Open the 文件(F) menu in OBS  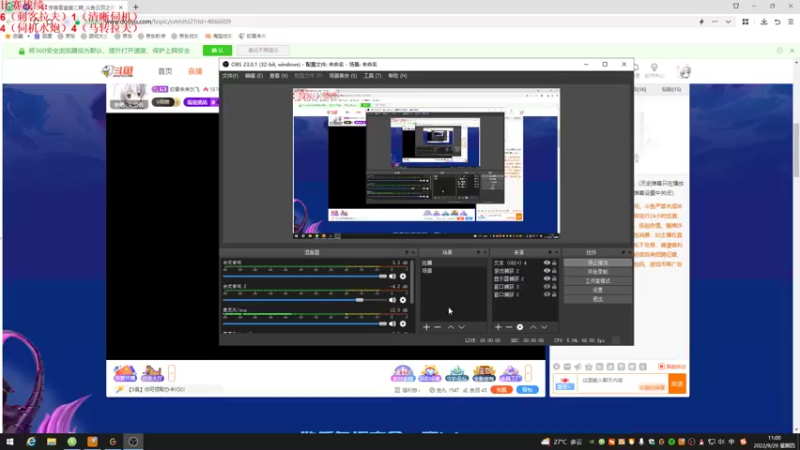[x=230, y=76]
